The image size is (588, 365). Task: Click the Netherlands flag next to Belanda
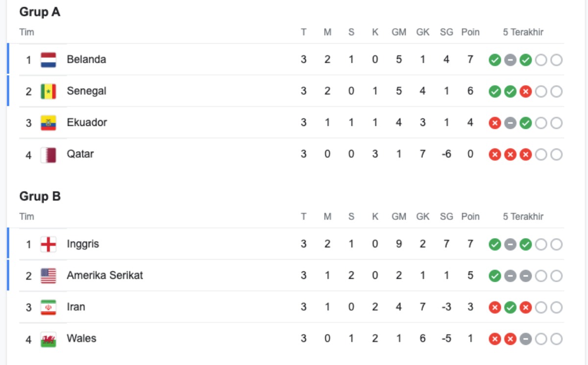coord(49,60)
